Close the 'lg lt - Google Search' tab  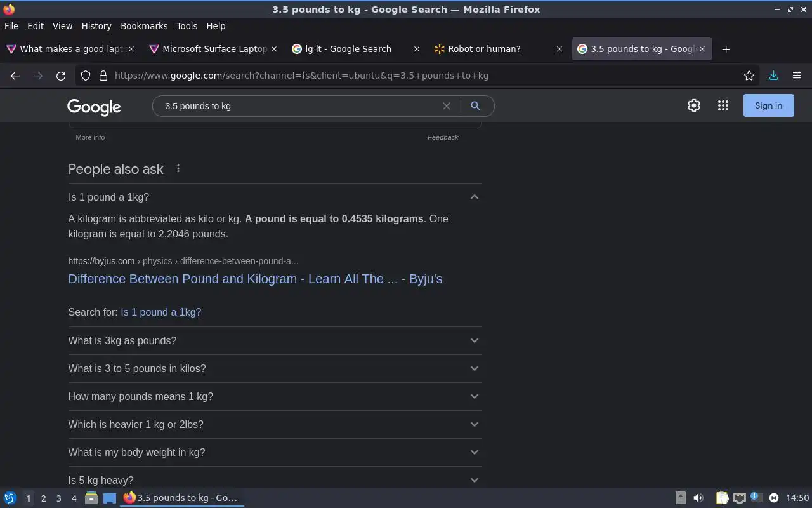click(x=417, y=49)
